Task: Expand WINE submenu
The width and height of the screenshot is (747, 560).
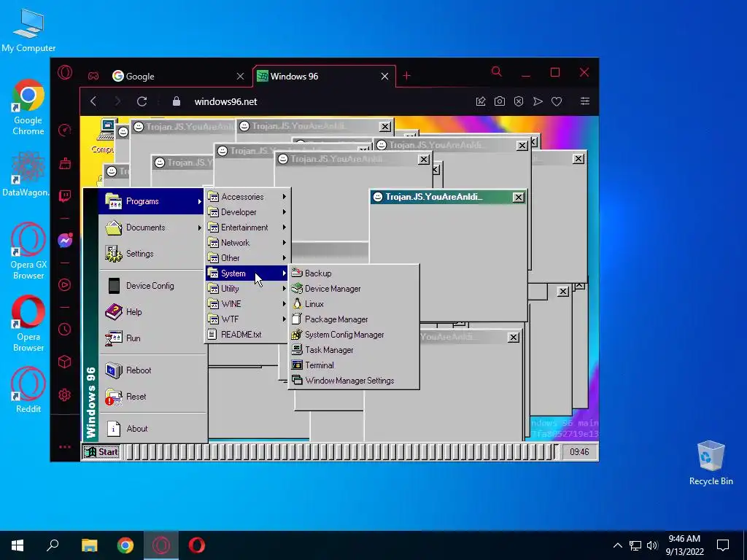Action: [248, 303]
